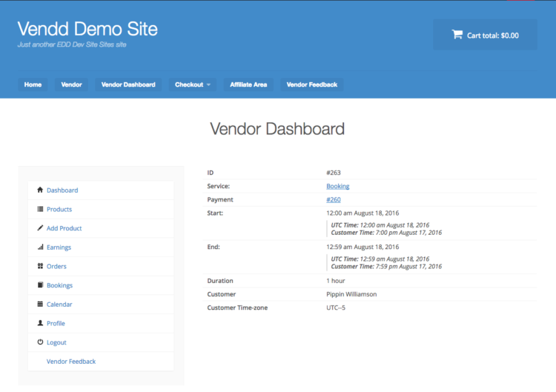The height and width of the screenshot is (392, 556).
Task: Open the Vendor navigation item
Action: click(71, 84)
